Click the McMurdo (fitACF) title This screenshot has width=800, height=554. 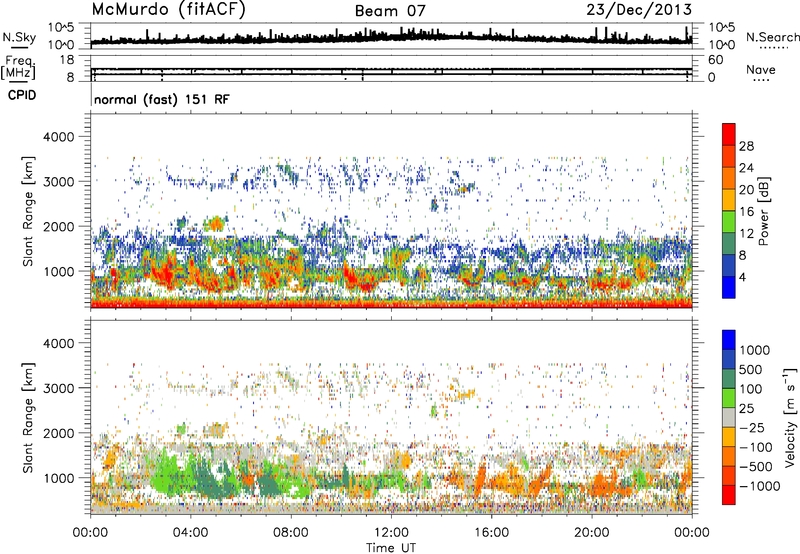168,10
